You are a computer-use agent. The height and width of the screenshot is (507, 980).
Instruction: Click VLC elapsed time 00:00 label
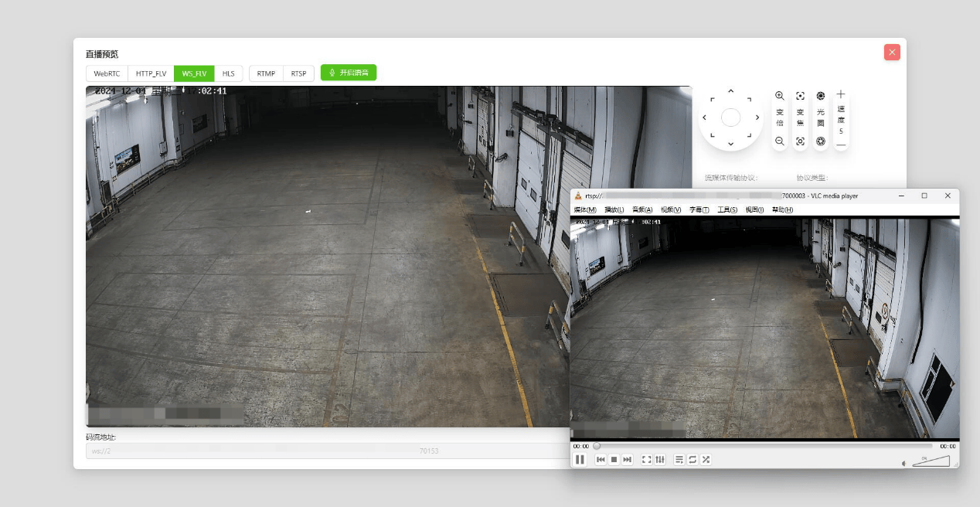pyautogui.click(x=580, y=446)
